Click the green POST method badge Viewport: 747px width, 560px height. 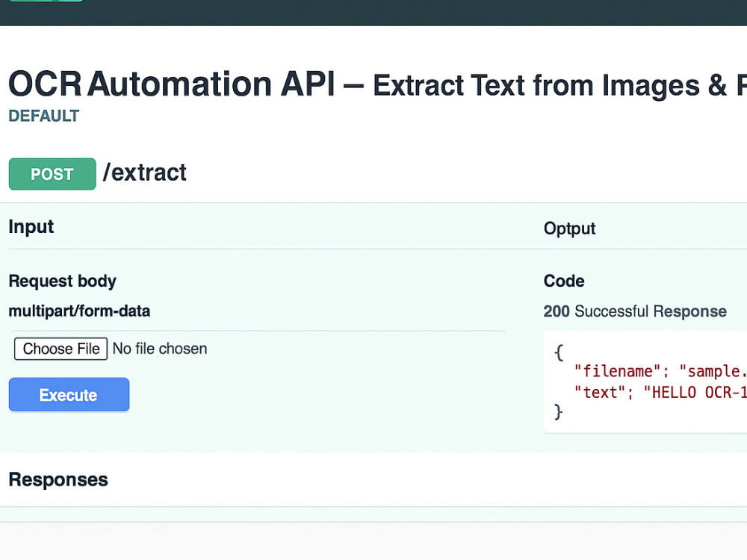(x=52, y=174)
